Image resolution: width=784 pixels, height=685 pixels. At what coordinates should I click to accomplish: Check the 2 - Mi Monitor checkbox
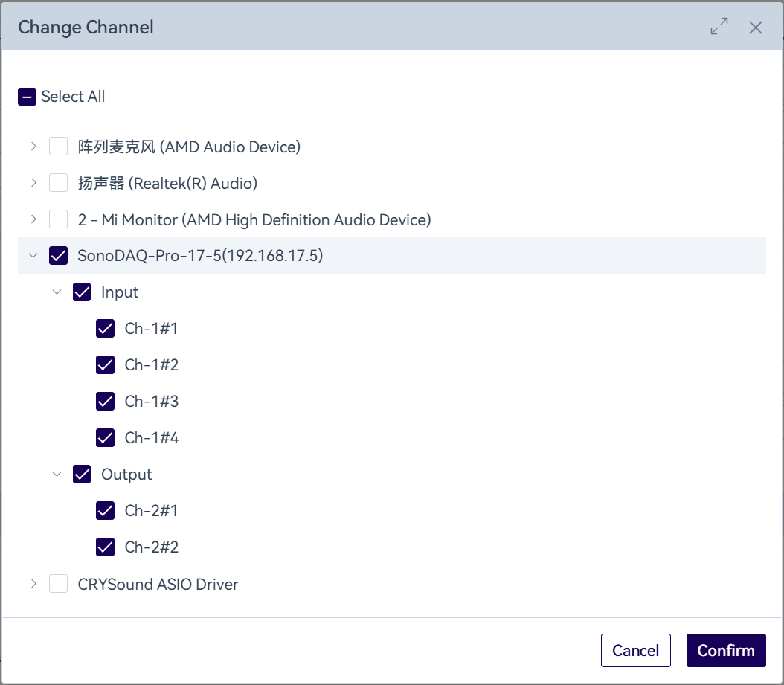pos(58,219)
